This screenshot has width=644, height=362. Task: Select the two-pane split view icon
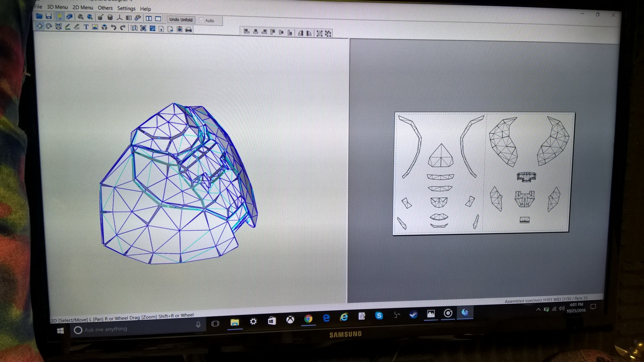point(148,18)
